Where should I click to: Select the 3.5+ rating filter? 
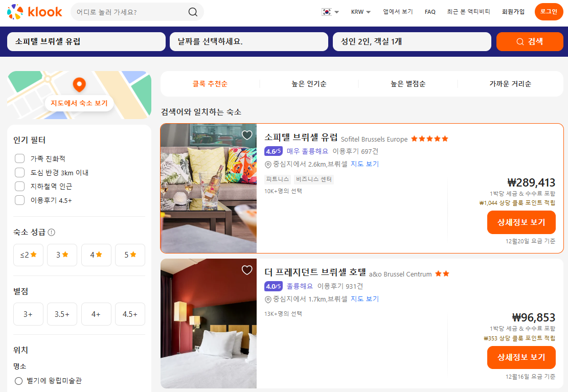pyautogui.click(x=62, y=314)
